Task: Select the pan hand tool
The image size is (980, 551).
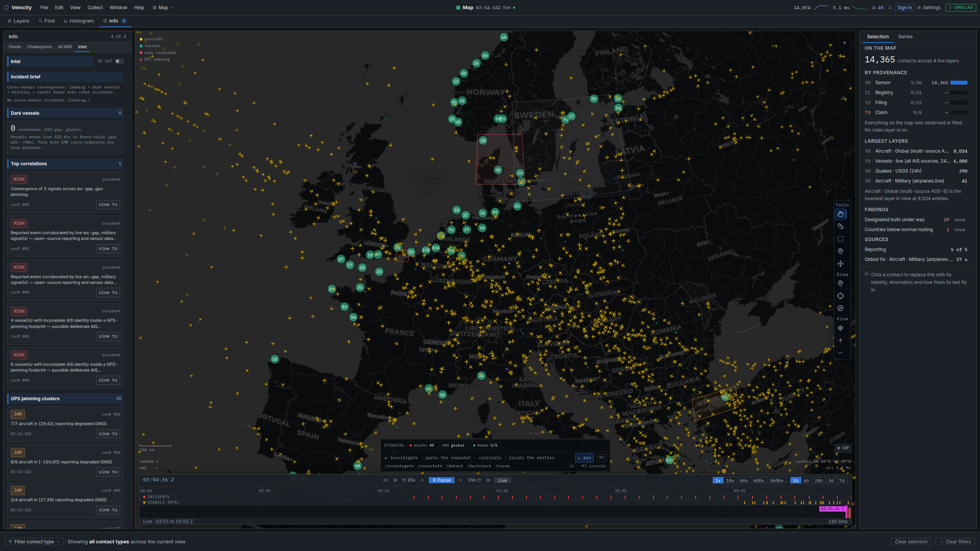Action: [x=840, y=214]
